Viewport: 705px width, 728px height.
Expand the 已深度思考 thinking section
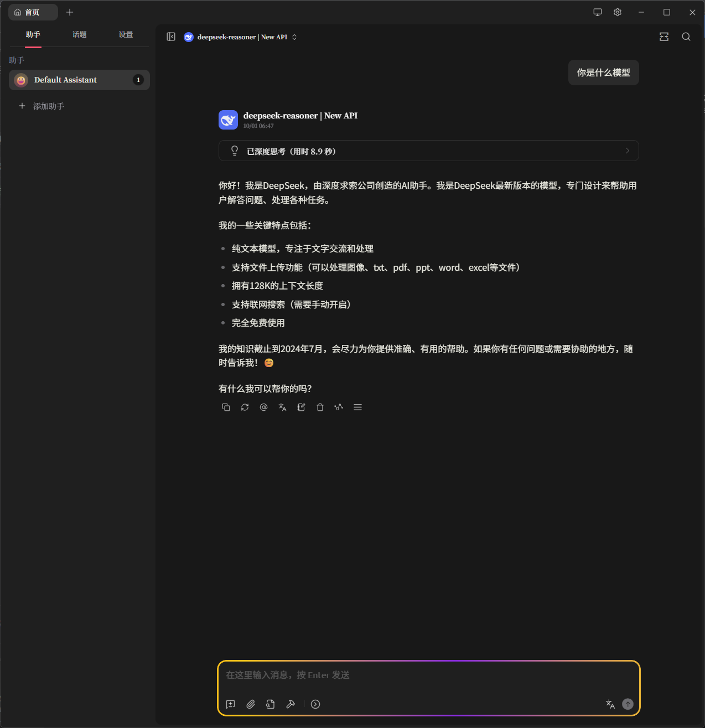(428, 151)
